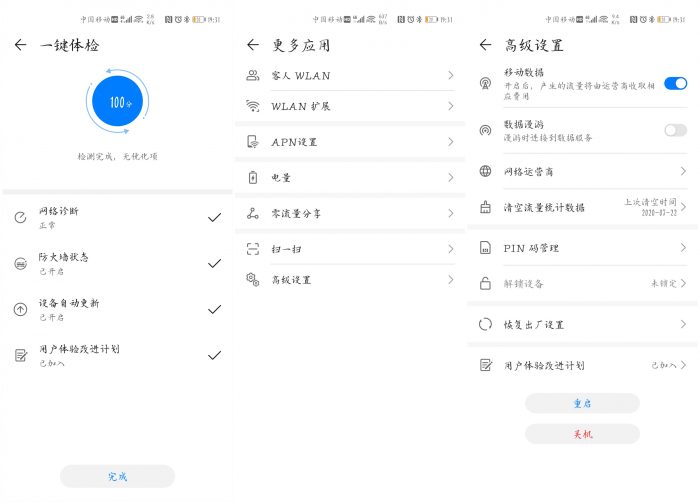Click the 网络诊断 diagnostic icon
The height and width of the screenshot is (503, 700).
pos(20,218)
